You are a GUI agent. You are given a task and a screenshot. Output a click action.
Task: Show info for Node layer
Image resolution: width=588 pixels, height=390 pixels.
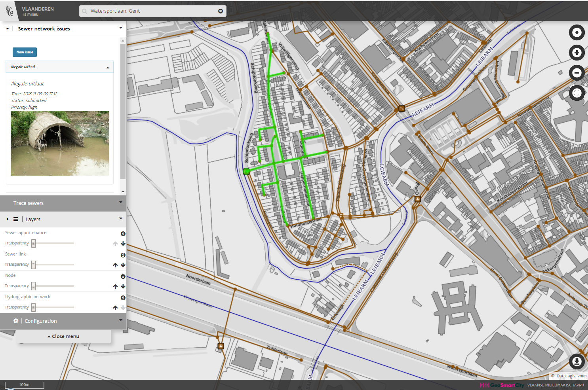pyautogui.click(x=123, y=276)
